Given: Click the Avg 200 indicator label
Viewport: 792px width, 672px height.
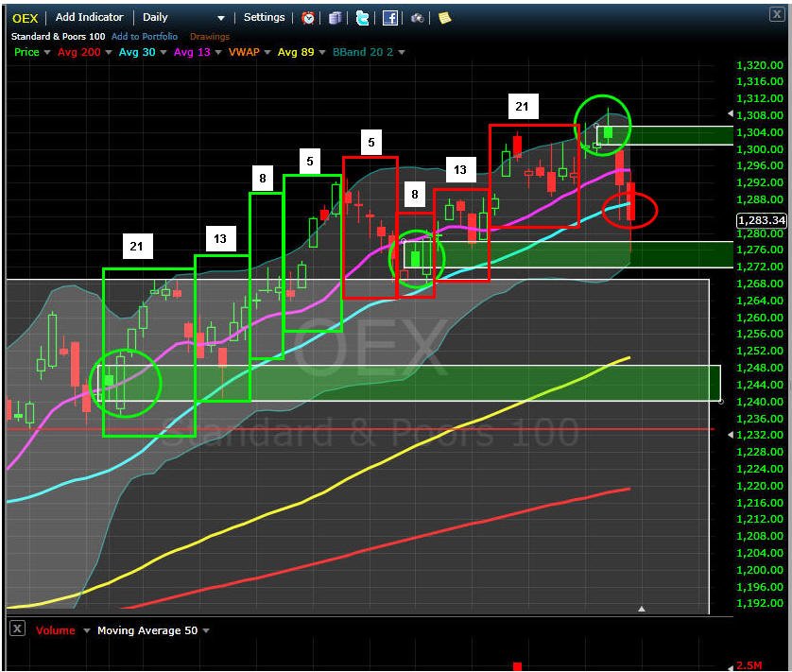Looking at the screenshot, I should point(79,52).
